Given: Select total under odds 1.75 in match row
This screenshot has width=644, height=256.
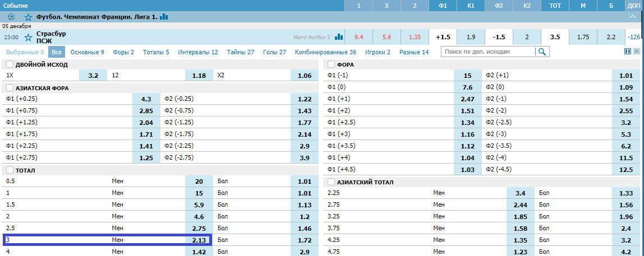Looking at the screenshot, I should coord(583,37).
